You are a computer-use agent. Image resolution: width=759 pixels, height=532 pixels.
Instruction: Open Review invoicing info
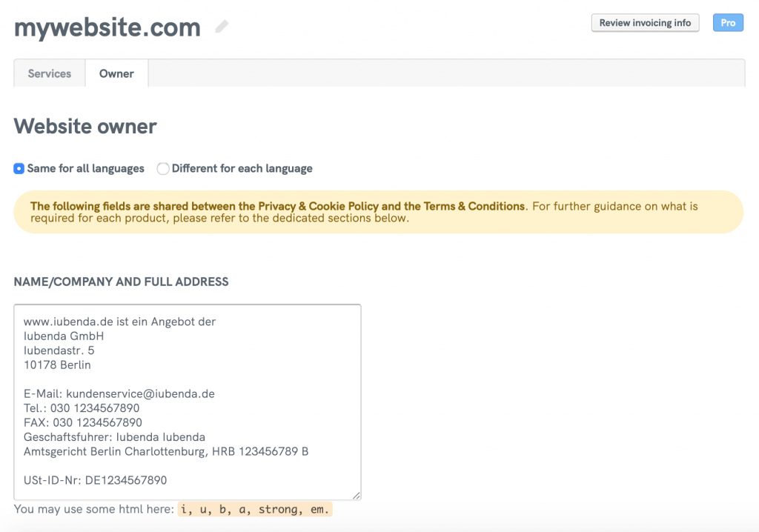pos(645,23)
